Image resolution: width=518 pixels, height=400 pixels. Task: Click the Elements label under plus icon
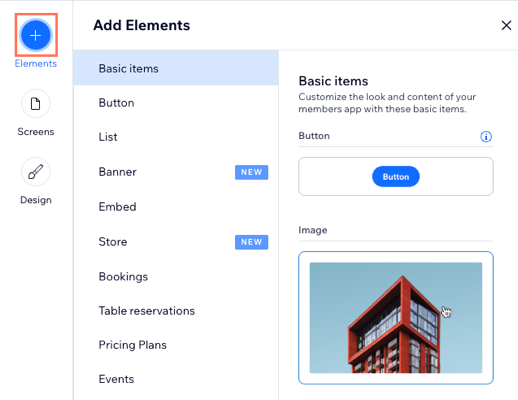36,63
